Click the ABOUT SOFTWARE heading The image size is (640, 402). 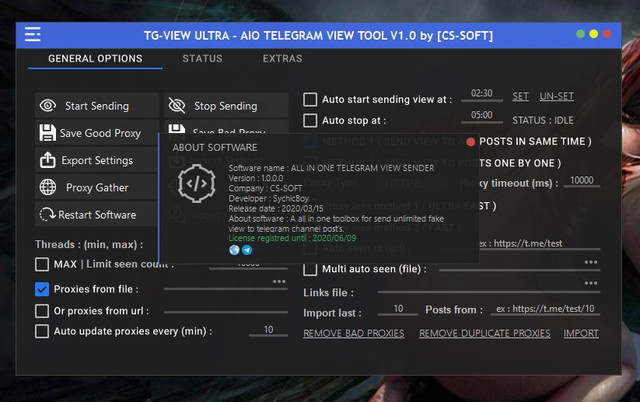215,148
